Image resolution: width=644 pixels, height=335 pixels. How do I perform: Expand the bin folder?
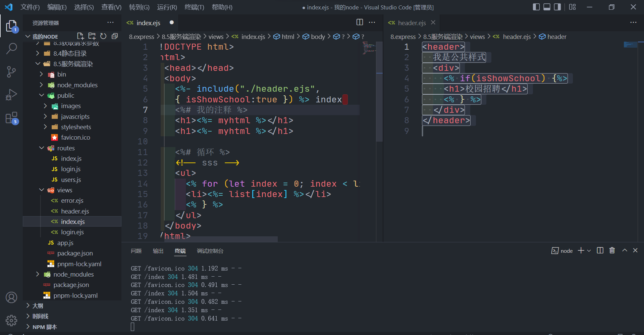[x=62, y=74]
